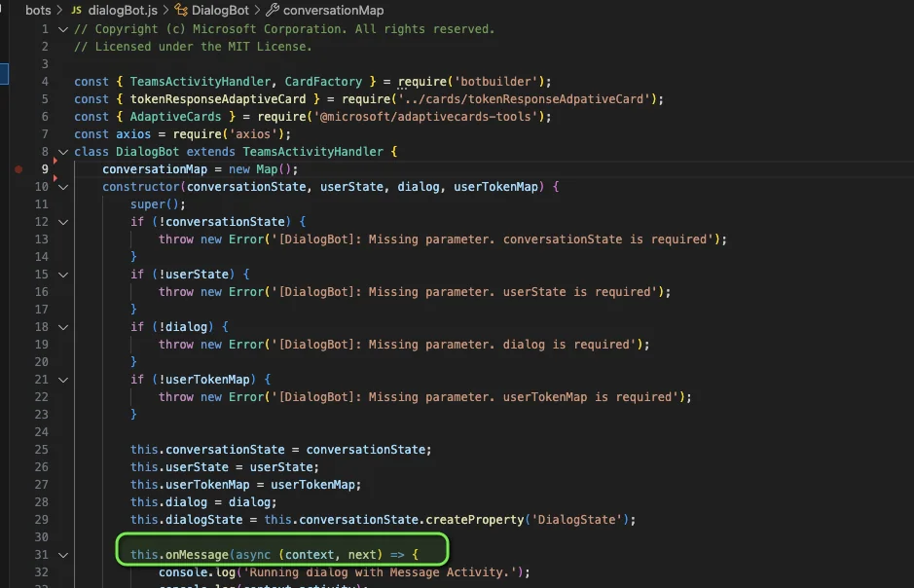Viewport: 914px width, 588px height.
Task: Click the JS file icon in breadcrumb
Action: [76, 11]
